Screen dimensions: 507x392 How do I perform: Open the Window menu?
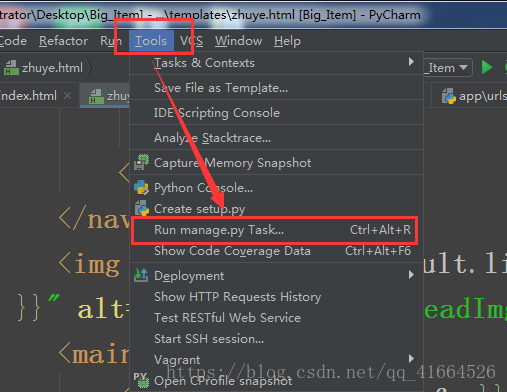[x=238, y=41]
